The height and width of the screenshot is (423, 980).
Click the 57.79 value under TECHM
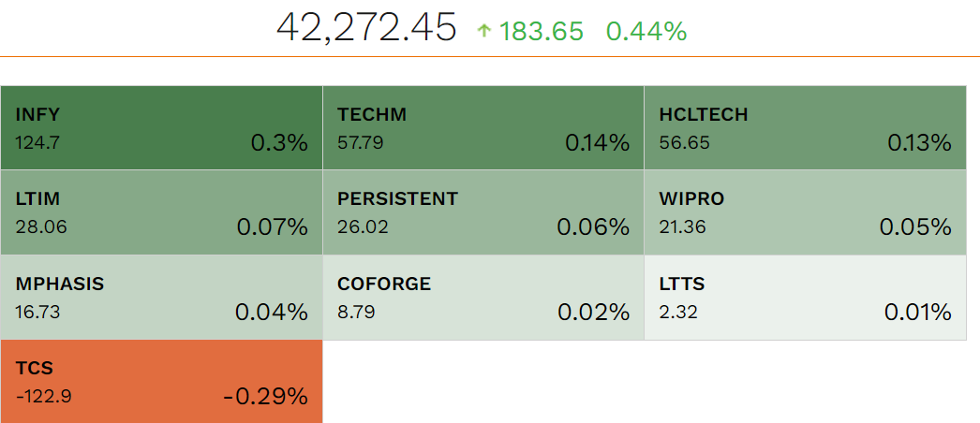pyautogui.click(x=360, y=143)
